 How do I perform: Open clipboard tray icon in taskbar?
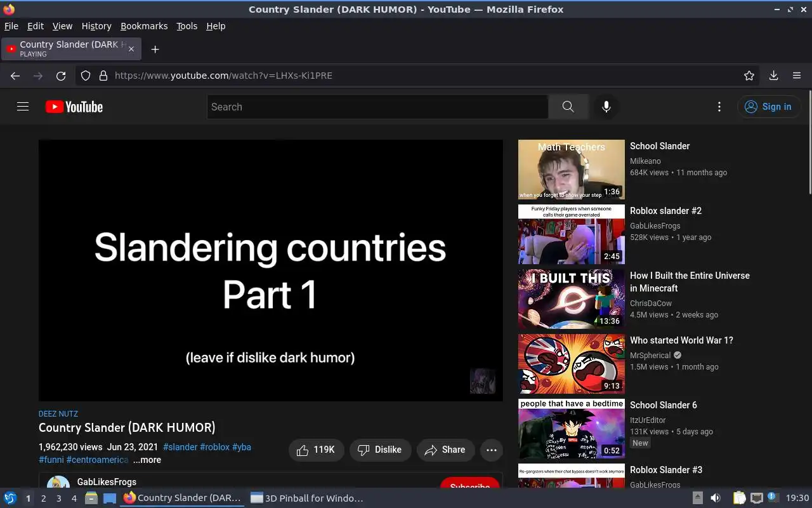[x=739, y=498]
